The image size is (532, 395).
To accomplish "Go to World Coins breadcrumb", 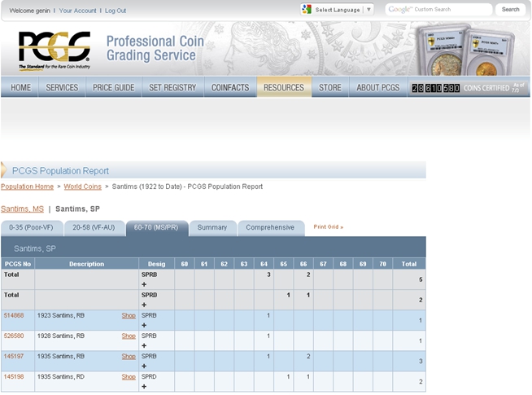I will 82,187.
